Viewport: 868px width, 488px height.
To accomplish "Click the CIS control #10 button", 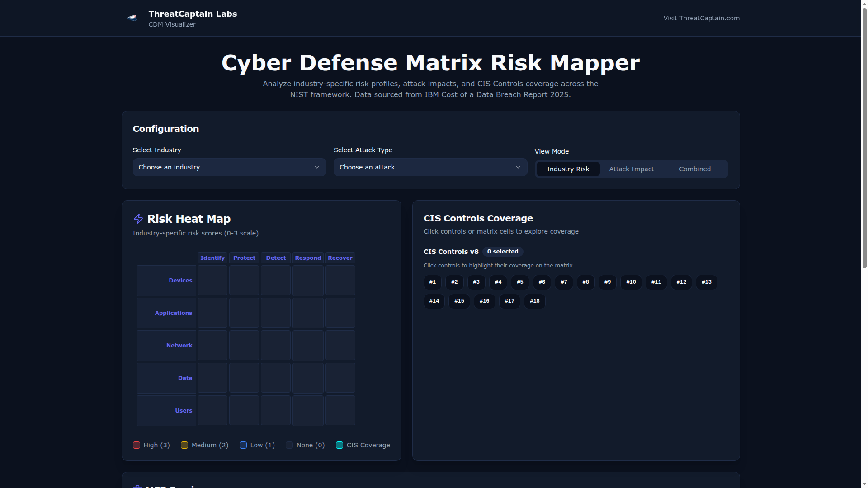I will click(x=631, y=282).
